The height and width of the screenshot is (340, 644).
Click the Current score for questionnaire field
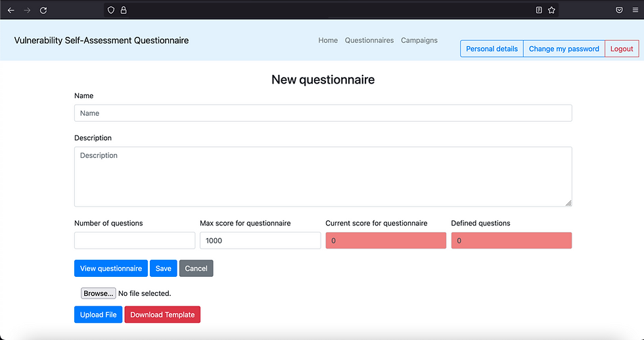pos(386,241)
